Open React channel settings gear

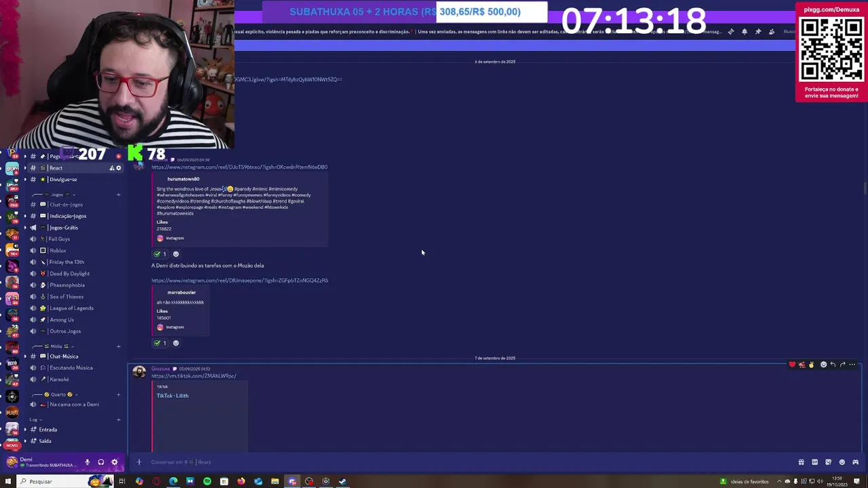click(119, 168)
